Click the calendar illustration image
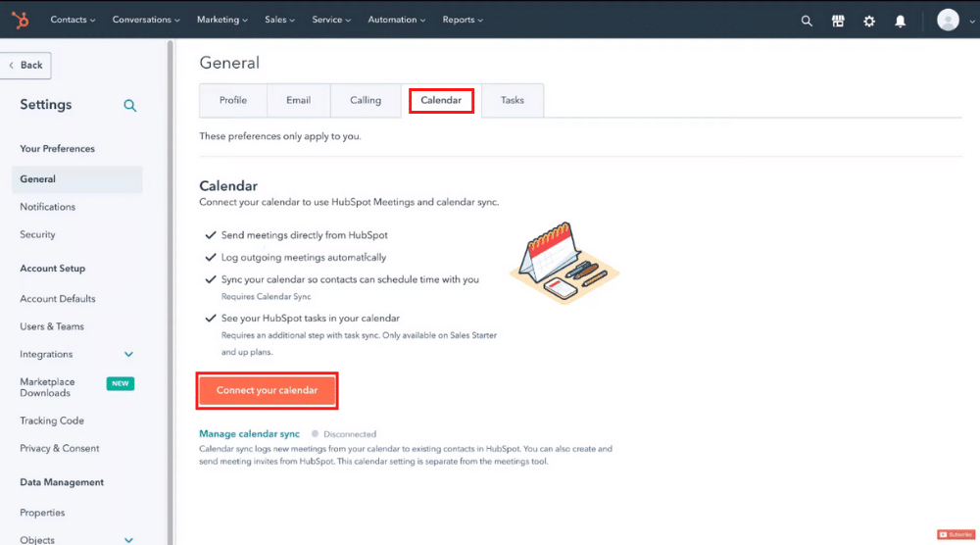This screenshot has height=545, width=980. point(564,263)
